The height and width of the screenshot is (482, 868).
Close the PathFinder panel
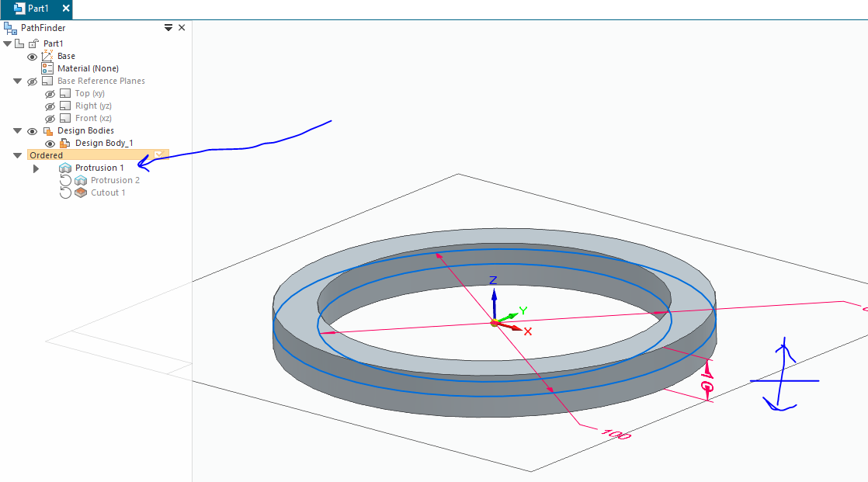(x=182, y=28)
